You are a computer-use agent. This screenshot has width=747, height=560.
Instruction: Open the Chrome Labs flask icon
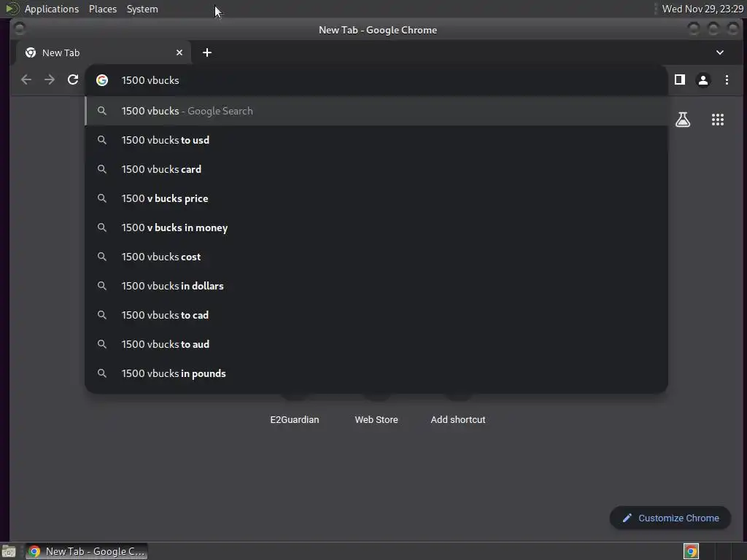point(683,120)
